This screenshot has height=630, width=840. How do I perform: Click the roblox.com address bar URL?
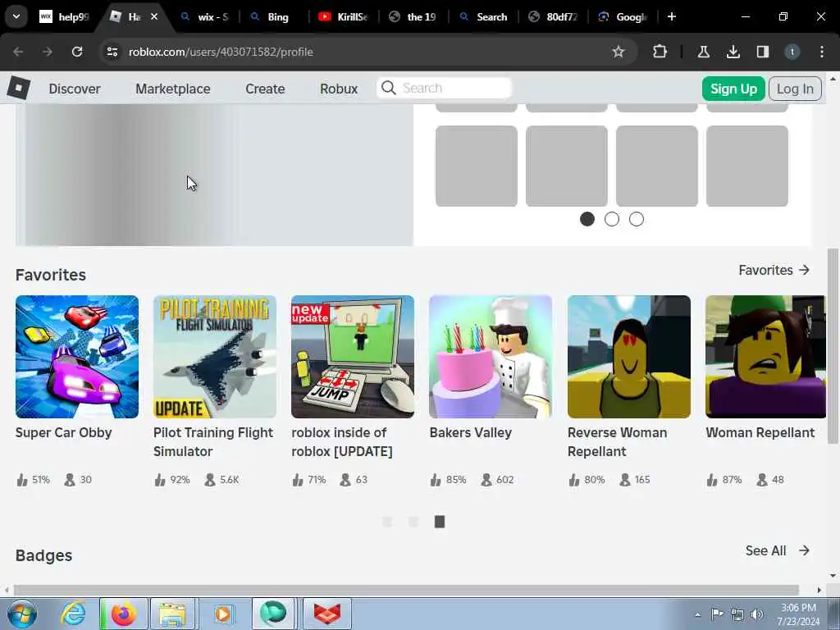point(221,52)
